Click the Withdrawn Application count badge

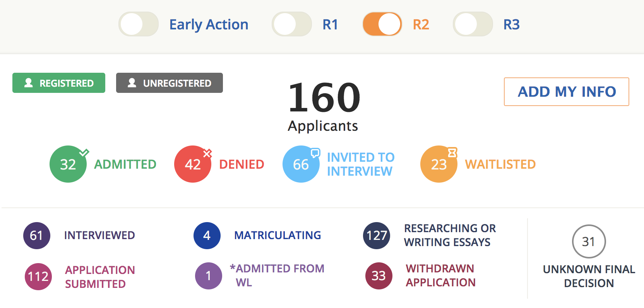(x=379, y=276)
